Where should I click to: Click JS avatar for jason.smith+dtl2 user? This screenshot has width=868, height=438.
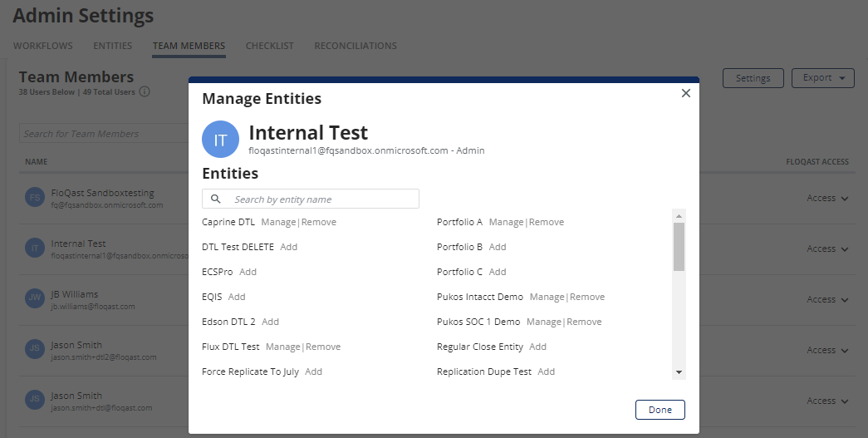(x=34, y=349)
